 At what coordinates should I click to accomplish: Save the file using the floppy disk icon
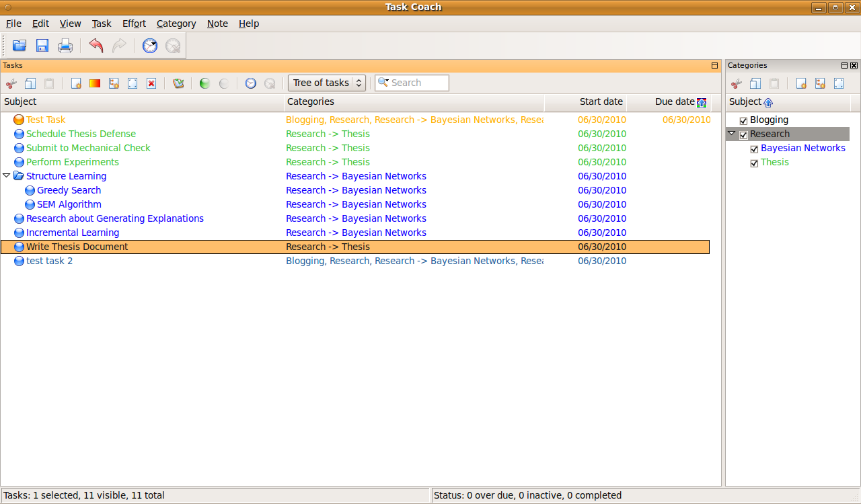click(x=42, y=46)
